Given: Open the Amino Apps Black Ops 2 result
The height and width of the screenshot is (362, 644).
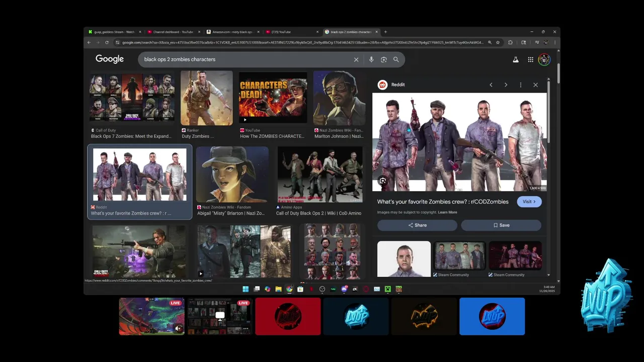Looking at the screenshot, I should pos(320,182).
